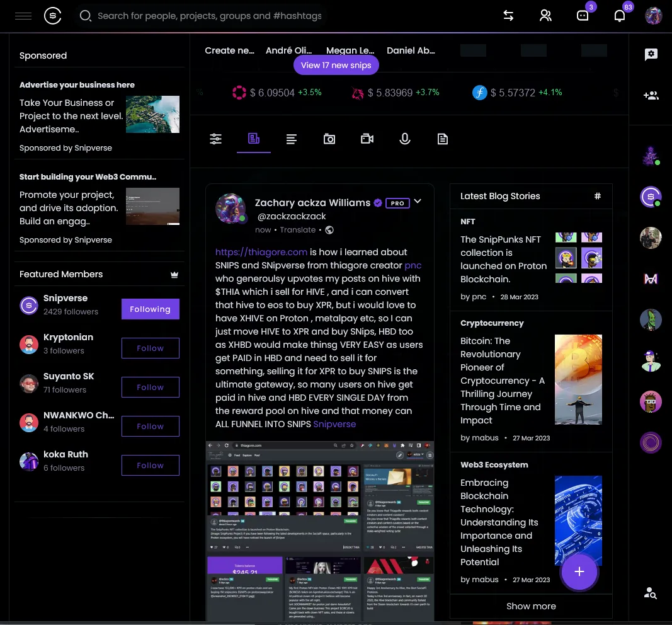The width and height of the screenshot is (672, 625).
Task: Open the pnc mention link
Action: (413, 265)
